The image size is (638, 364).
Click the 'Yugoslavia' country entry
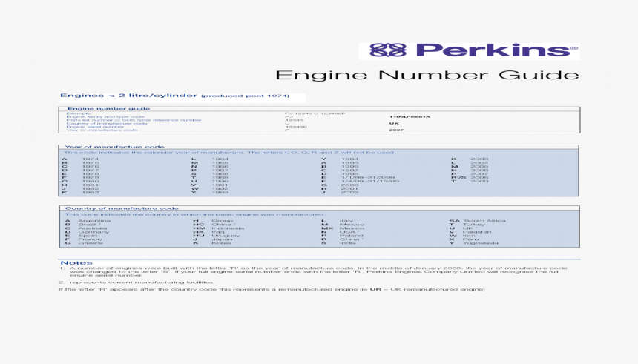pyautogui.click(x=481, y=243)
